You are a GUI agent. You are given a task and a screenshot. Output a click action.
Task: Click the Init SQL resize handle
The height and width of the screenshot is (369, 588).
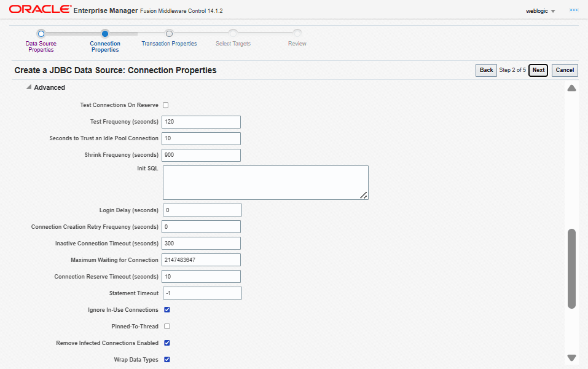(x=364, y=195)
